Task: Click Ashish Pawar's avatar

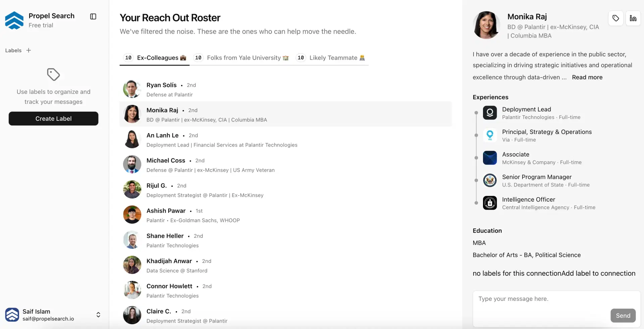Action: tap(132, 215)
